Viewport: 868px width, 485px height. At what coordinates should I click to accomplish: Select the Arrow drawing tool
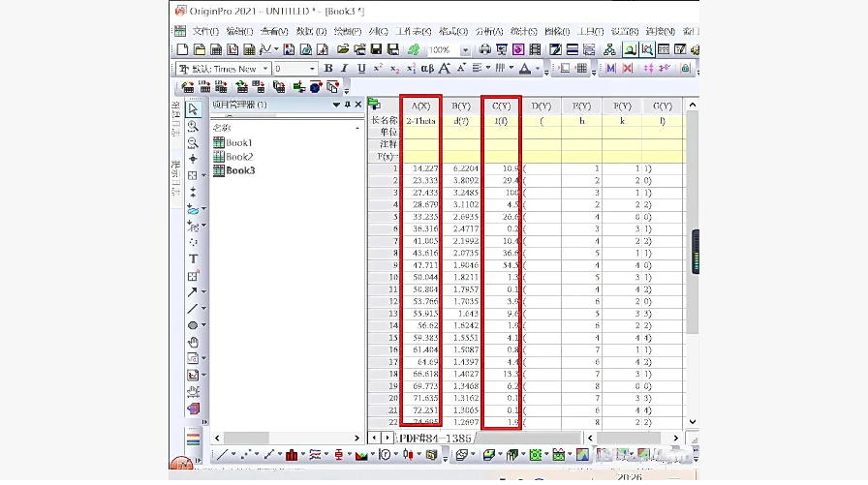tap(193, 291)
